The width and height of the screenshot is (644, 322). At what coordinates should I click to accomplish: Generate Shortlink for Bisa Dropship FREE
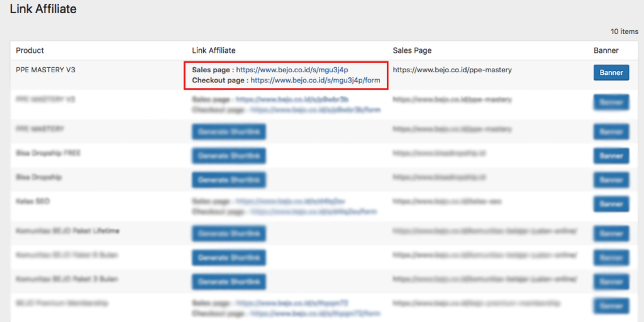(229, 155)
